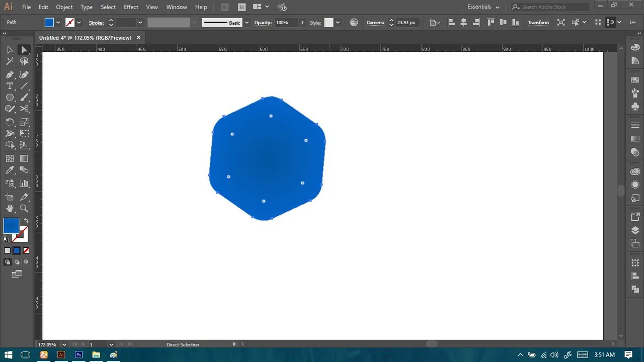Set paint mode to None
The image size is (644, 362).
click(26, 250)
